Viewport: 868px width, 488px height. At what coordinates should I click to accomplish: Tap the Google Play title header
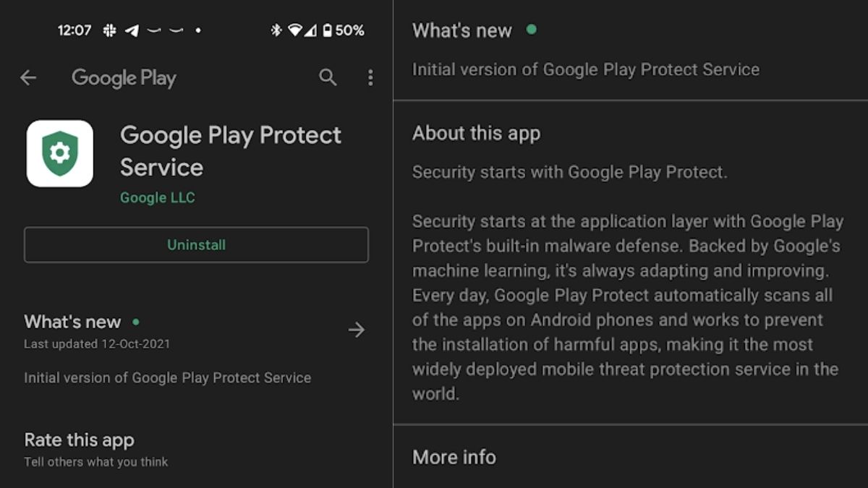click(x=123, y=78)
